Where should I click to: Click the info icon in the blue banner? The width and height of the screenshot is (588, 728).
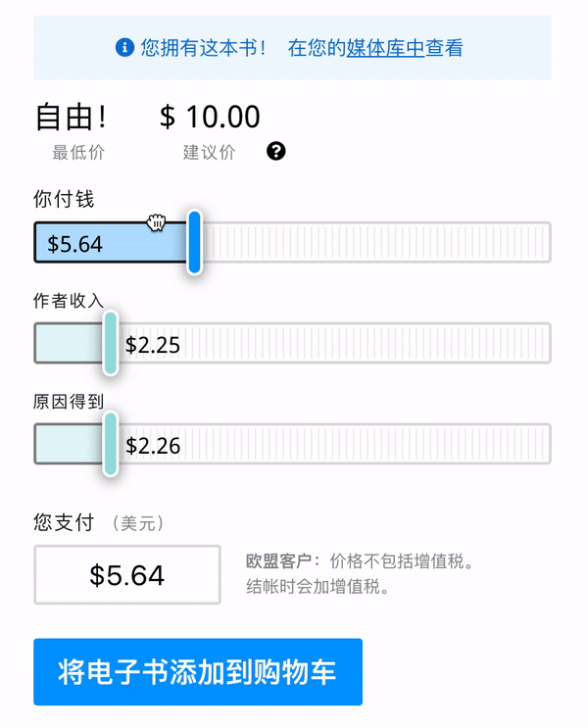(x=124, y=47)
